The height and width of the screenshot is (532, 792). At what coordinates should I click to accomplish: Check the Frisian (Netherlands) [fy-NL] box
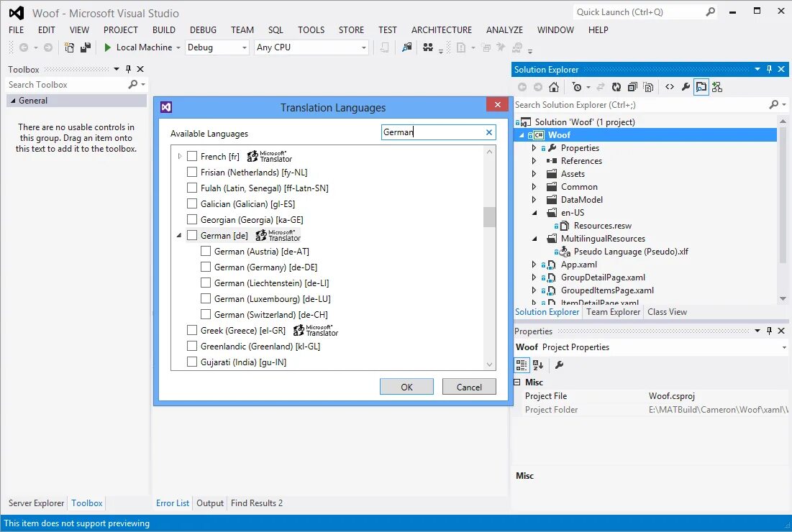click(x=192, y=172)
